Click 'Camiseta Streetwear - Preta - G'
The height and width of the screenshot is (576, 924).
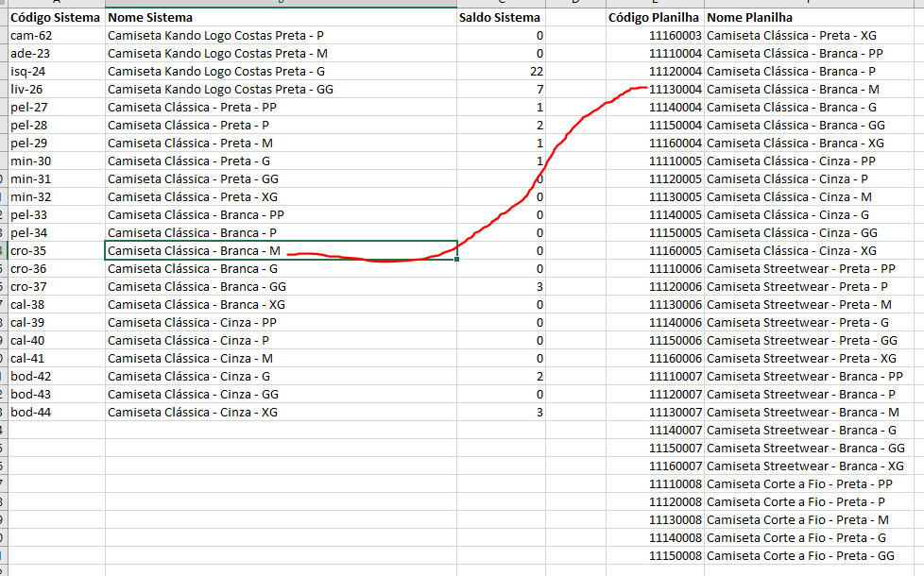pos(798,323)
